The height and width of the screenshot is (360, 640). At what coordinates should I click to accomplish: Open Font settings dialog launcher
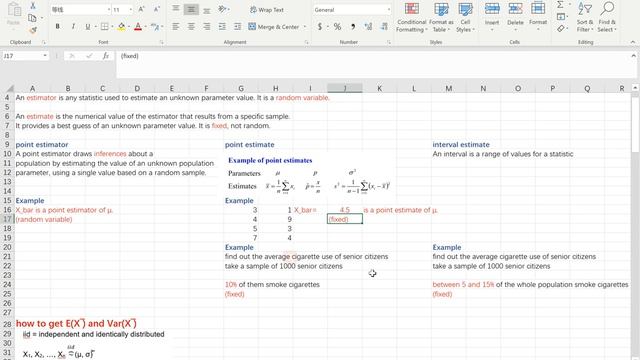coord(162,42)
